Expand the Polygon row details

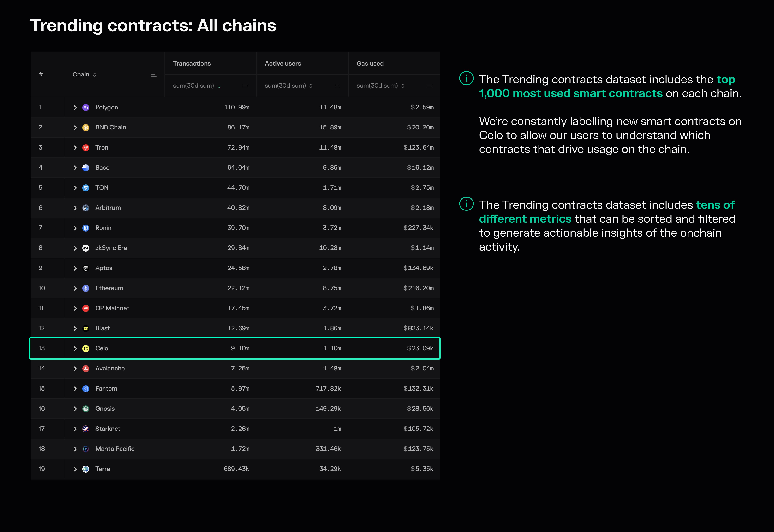pos(75,107)
